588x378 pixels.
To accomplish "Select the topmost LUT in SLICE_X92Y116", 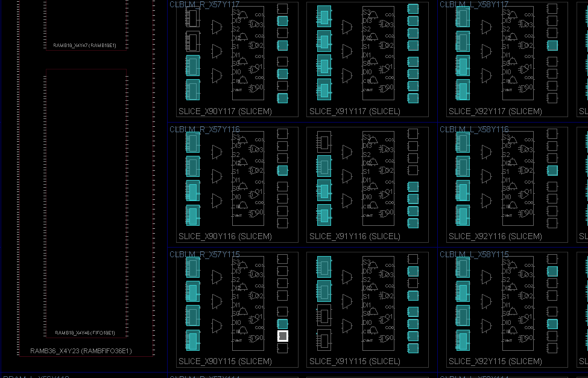I will pyautogui.click(x=463, y=142).
